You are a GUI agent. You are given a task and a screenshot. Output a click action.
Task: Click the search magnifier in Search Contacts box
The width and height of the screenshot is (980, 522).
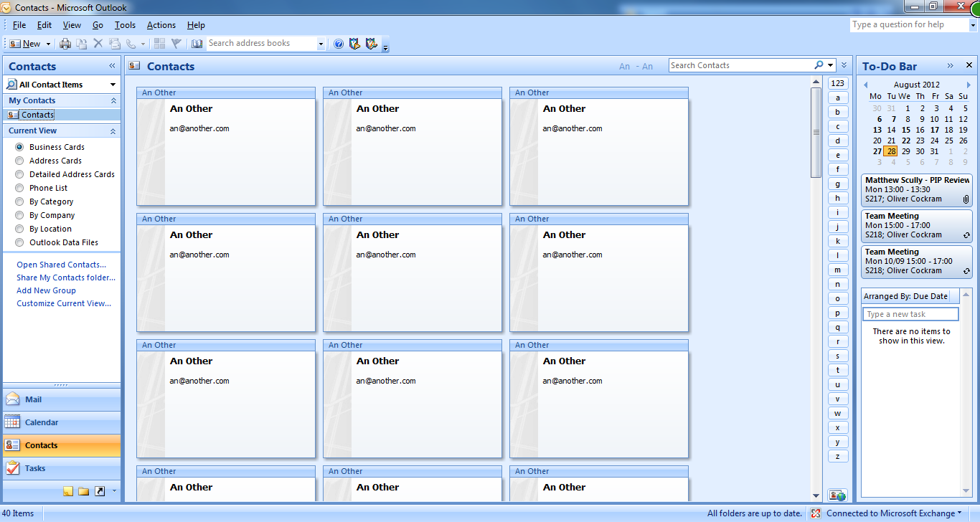pyautogui.click(x=819, y=65)
